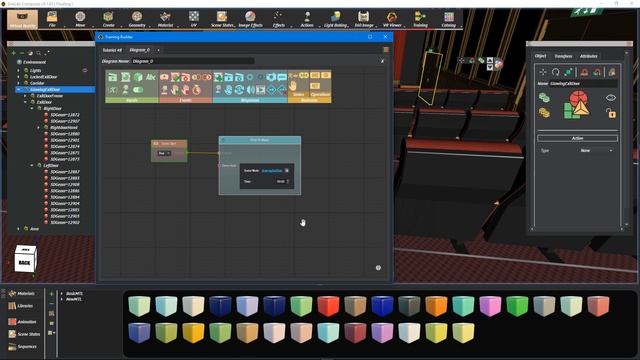640x360 pixels.
Task: Expand the LockedExitDoor tree node
Action: tap(18, 77)
